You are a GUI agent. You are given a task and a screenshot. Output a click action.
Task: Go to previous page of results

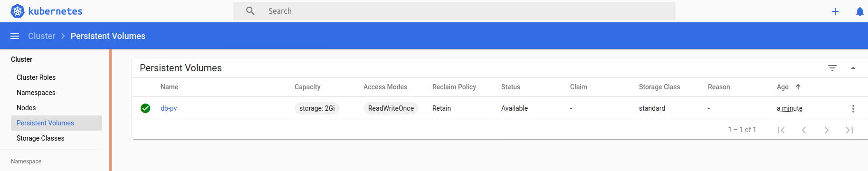804,130
